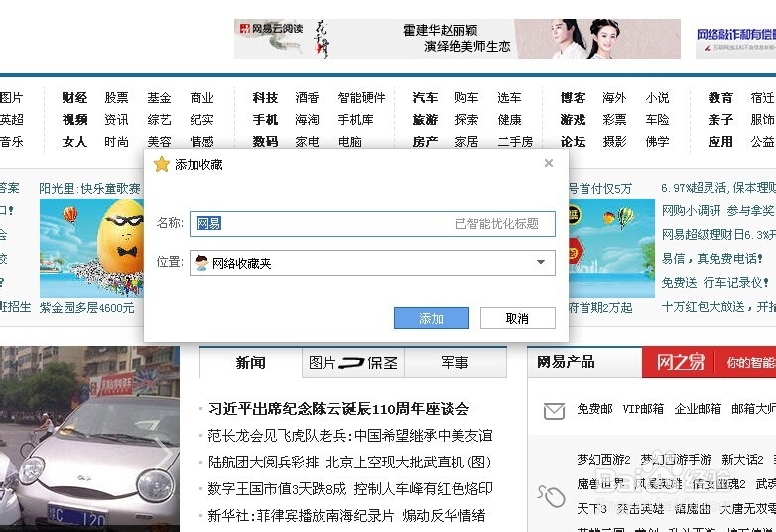Open the 旅游 navigation category

coord(425,120)
